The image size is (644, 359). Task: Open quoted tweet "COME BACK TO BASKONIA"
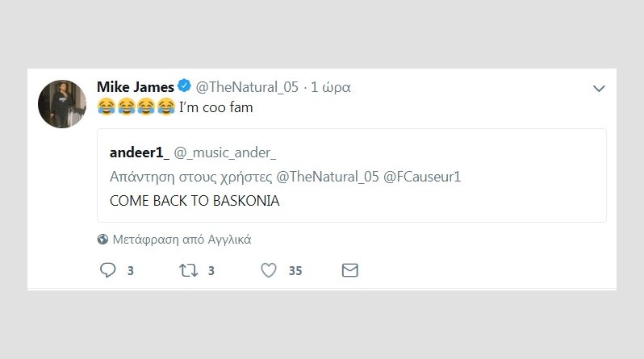tap(194, 201)
